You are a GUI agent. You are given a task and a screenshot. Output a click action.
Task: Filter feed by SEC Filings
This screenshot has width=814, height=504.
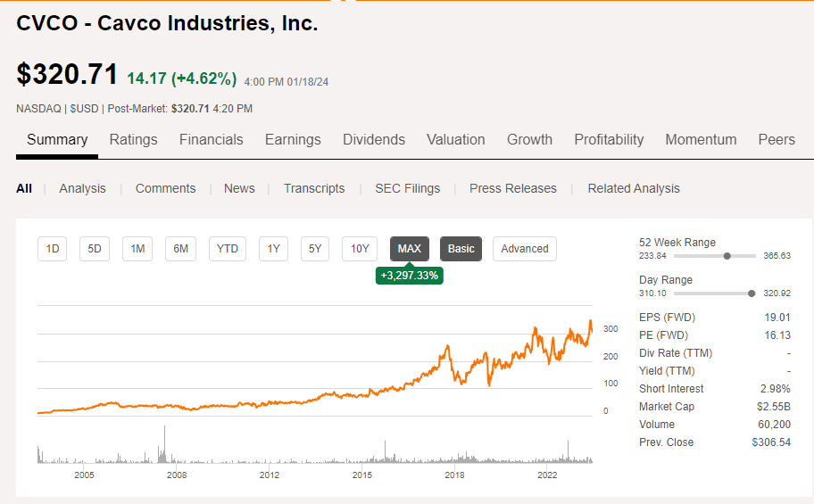[x=407, y=188]
